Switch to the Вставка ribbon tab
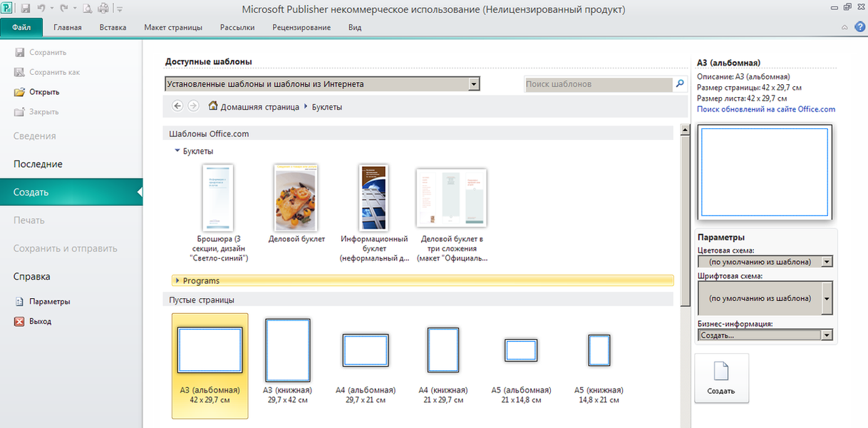The height and width of the screenshot is (428, 868). [114, 27]
